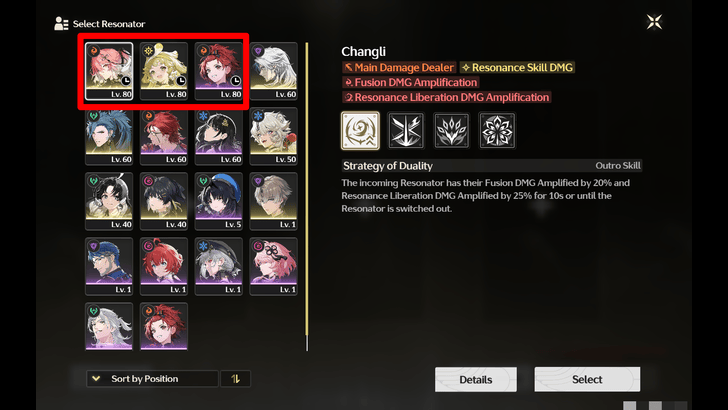
Task: Choose the pink-haired Lv. 80 resonator portrait
Action: (109, 71)
